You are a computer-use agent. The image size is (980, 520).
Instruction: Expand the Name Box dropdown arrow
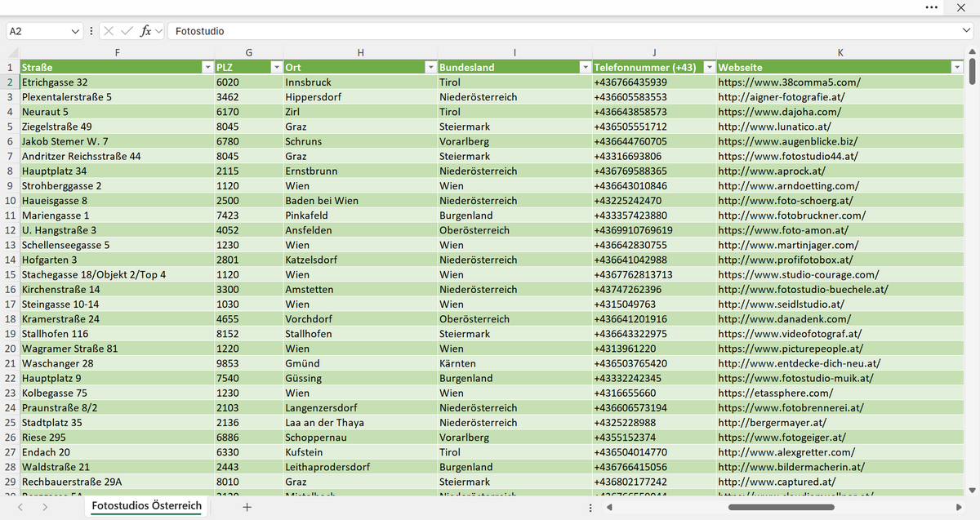[x=77, y=31]
